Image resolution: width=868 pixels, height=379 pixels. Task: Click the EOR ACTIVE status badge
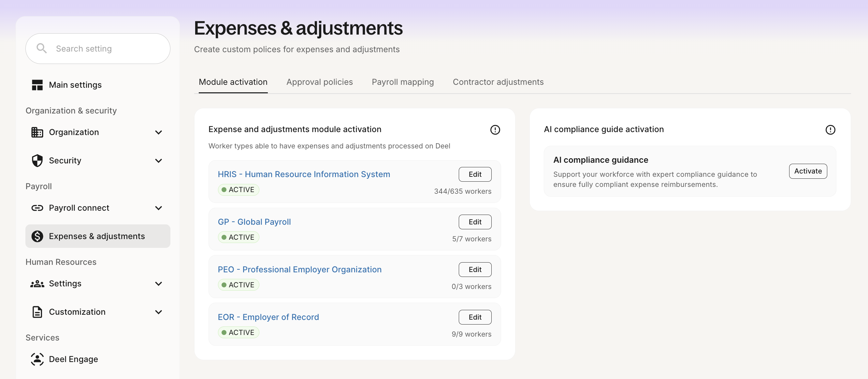tap(239, 332)
